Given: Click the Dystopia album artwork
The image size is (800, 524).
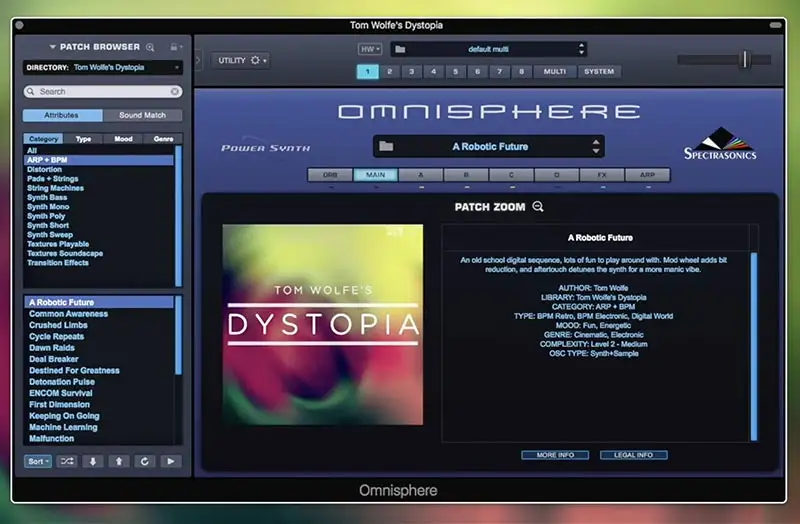Looking at the screenshot, I should coord(322,325).
